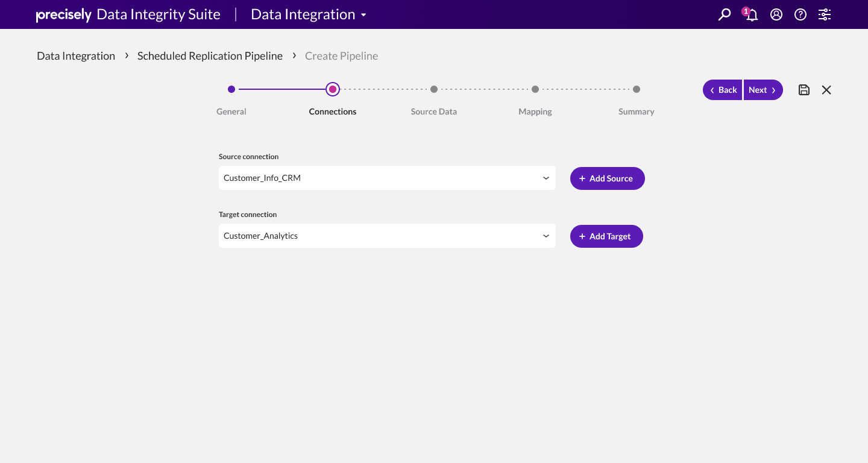Click the Source connection label
This screenshot has height=463, width=868.
[x=248, y=157]
